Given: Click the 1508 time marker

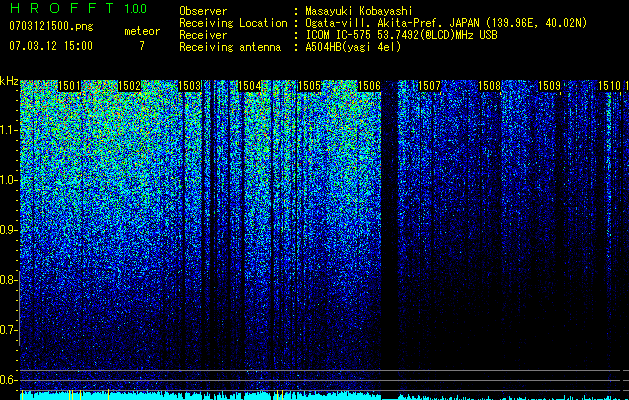Looking at the screenshot, I should pos(489,86).
